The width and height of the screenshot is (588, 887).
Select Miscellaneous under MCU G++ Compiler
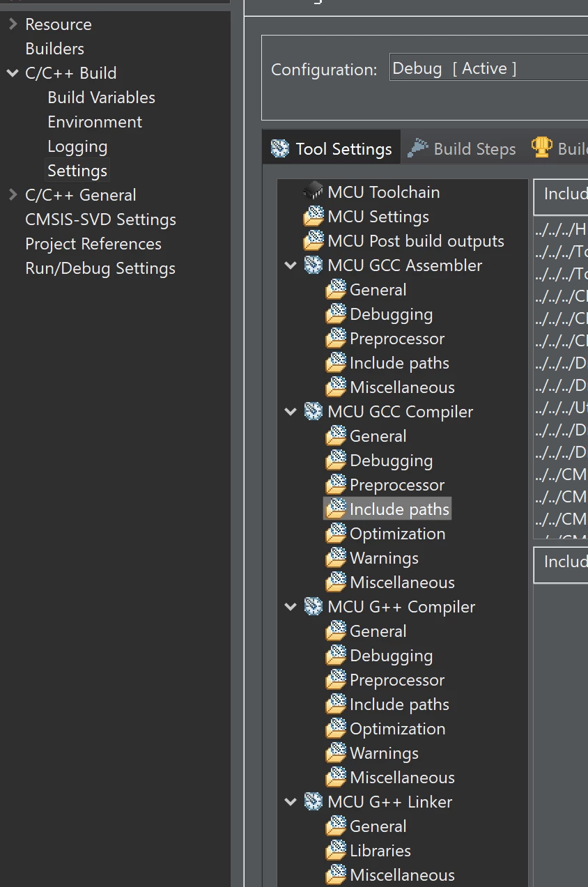tap(402, 778)
